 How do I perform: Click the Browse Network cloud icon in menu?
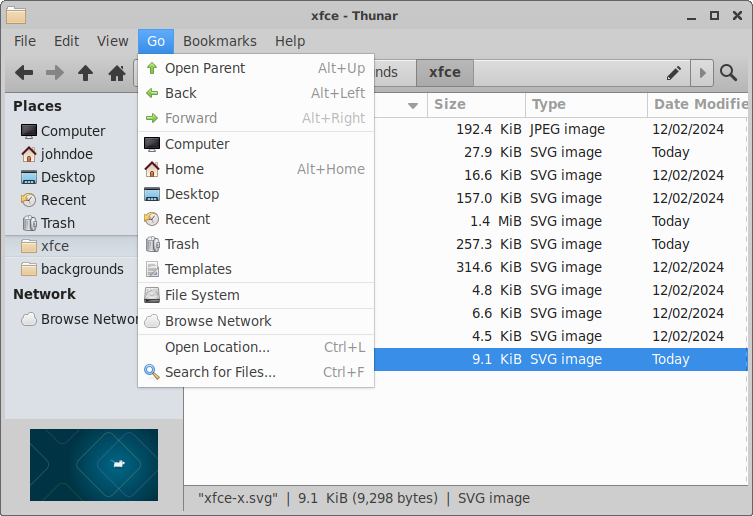point(152,321)
